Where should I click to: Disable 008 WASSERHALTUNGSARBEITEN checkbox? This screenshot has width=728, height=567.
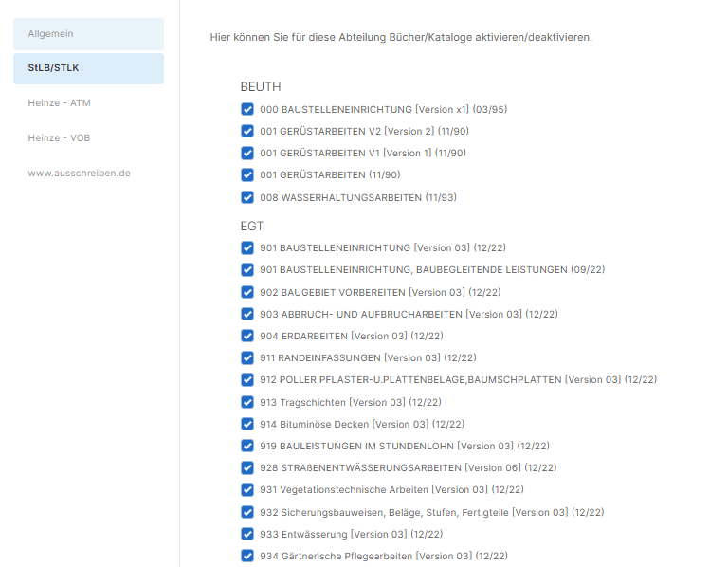[247, 197]
